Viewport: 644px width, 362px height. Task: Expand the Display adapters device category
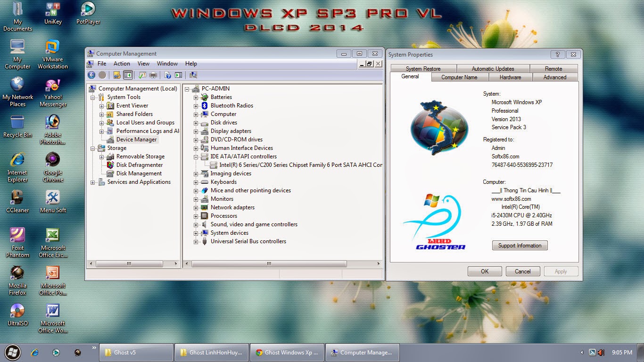196,131
